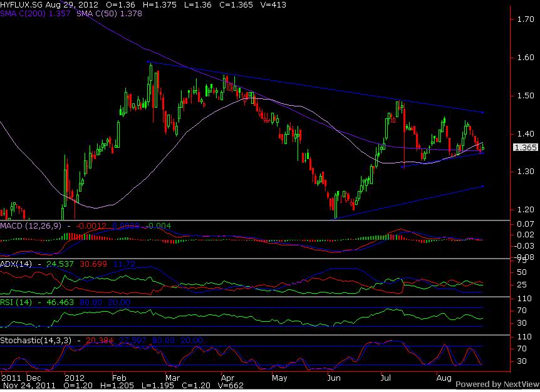Click the 1.30 price axis label

(x=526, y=172)
